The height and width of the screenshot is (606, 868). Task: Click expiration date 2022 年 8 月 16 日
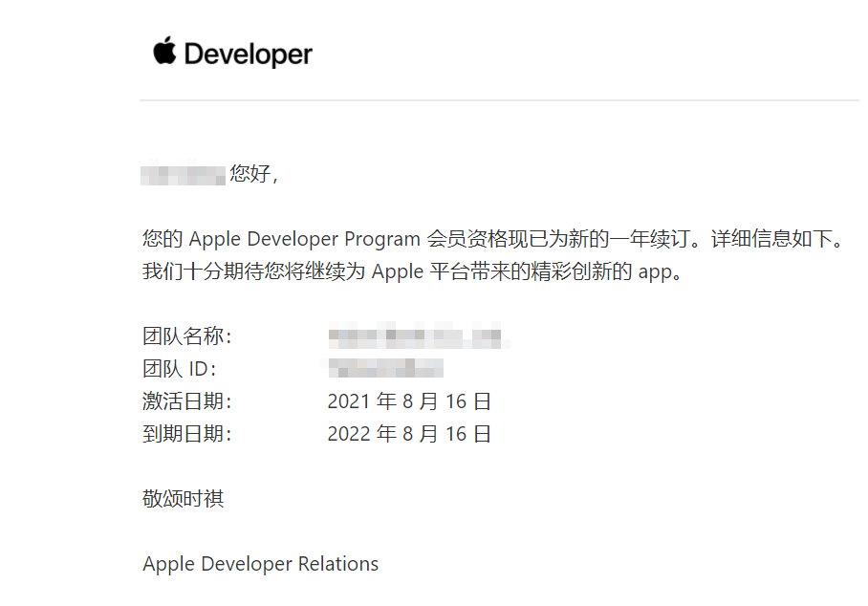409,434
